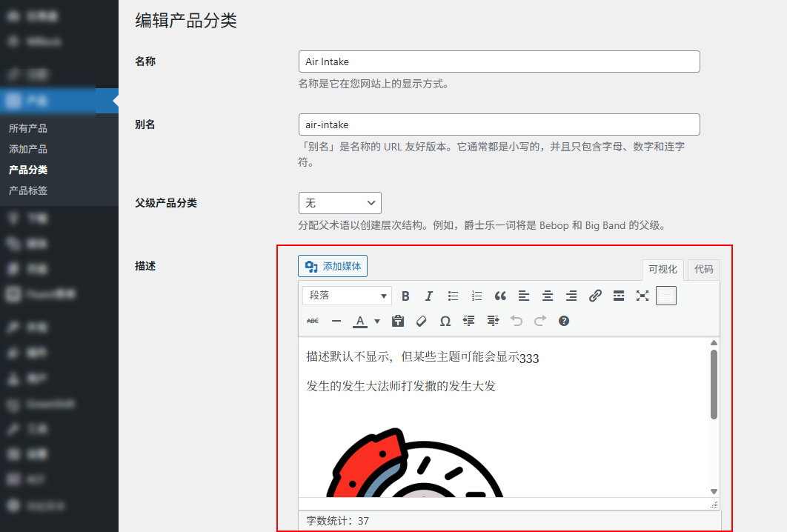
Task: Decrease paragraph indent
Action: pyautogui.click(x=469, y=322)
